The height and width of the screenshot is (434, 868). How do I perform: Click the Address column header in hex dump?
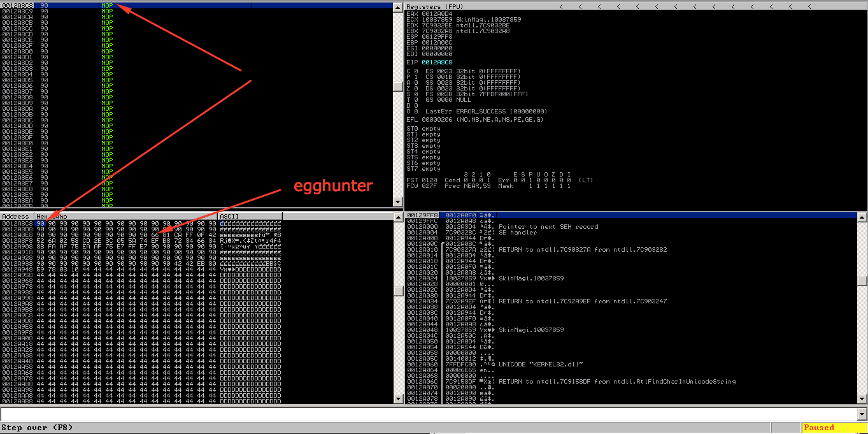tap(17, 217)
